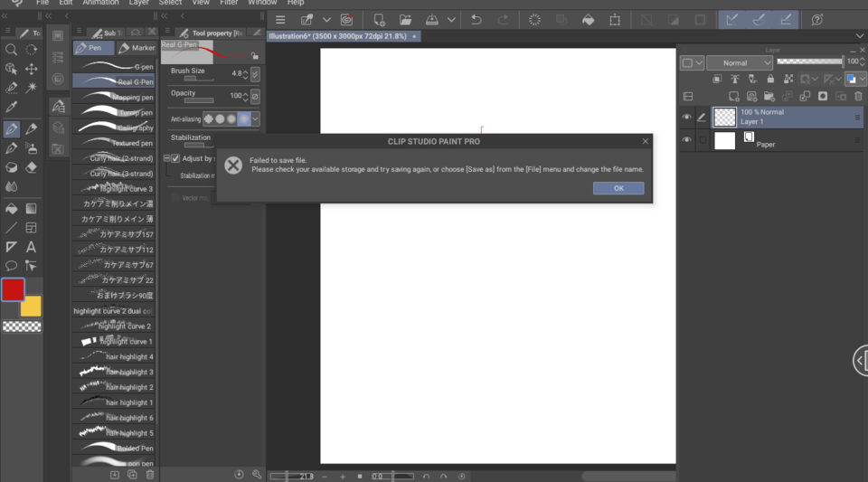Select the Zoom magnifier tool
The width and height of the screenshot is (868, 482).
click(11, 50)
